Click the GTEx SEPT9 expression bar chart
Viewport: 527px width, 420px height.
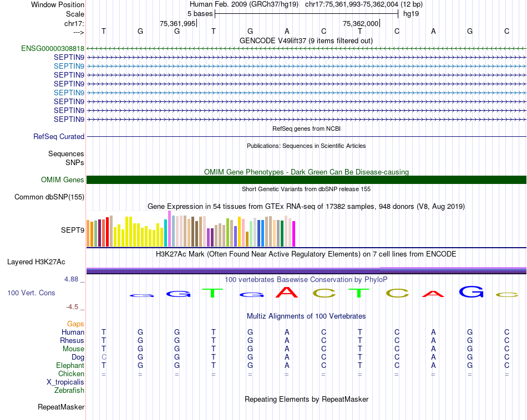[191, 229]
